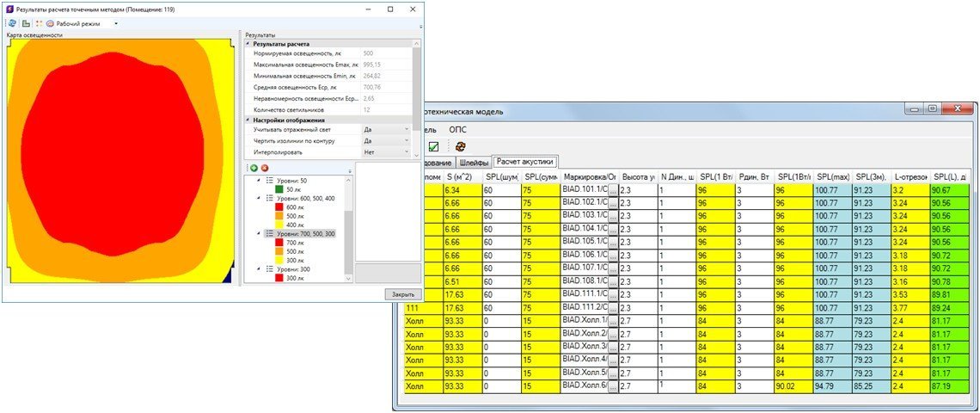The image size is (980, 413).
Task: Toggle the green checkmark box in model toolbar
Action: click(434, 147)
